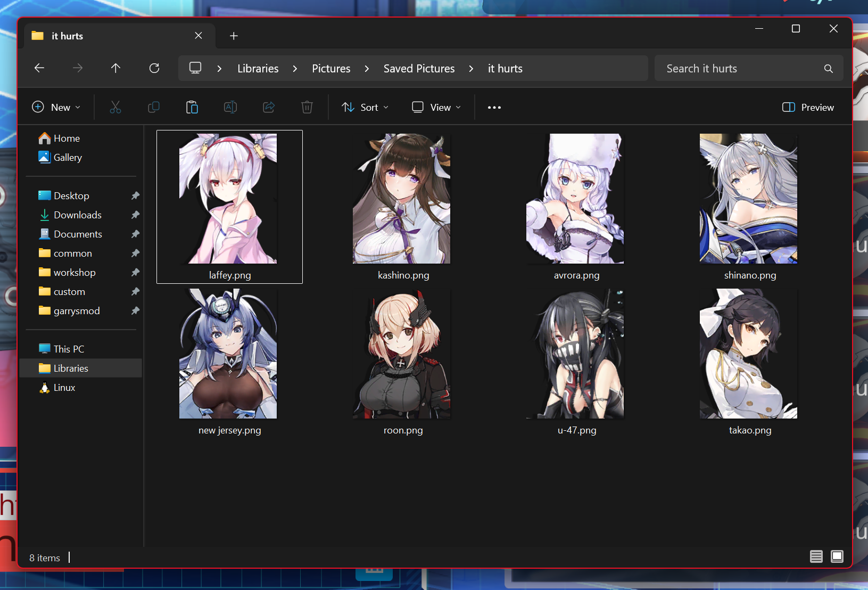Select the new jersey.png thumbnail
The image size is (868, 590).
point(228,354)
